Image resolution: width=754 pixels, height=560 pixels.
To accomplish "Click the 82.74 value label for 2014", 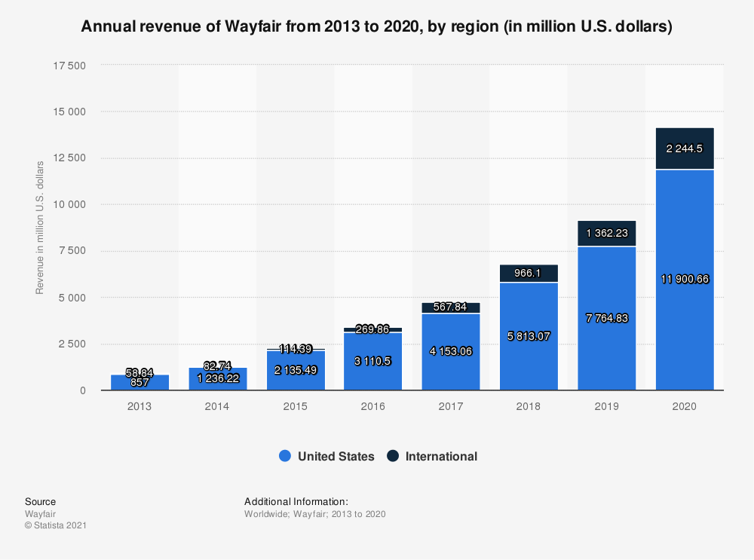I will tap(217, 366).
